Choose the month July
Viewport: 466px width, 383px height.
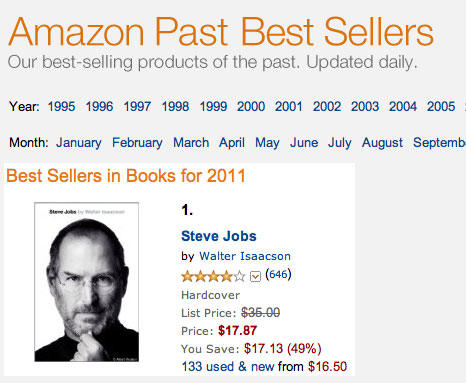(x=340, y=143)
